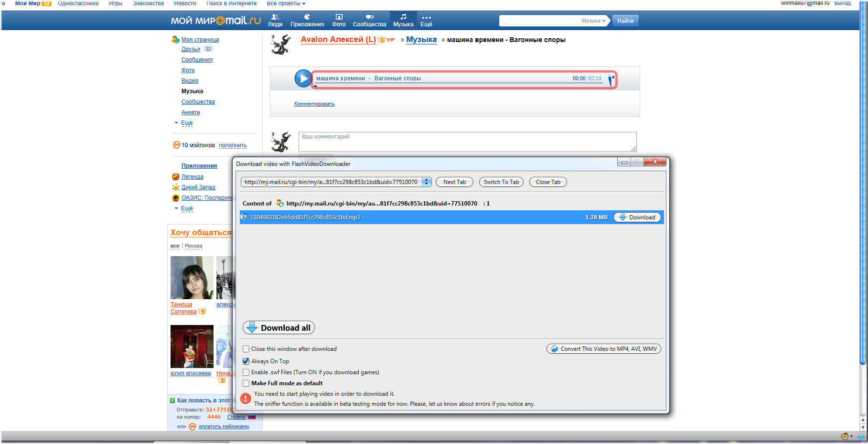
Task: Open the Одноклассники top menu item
Action: 78,3
